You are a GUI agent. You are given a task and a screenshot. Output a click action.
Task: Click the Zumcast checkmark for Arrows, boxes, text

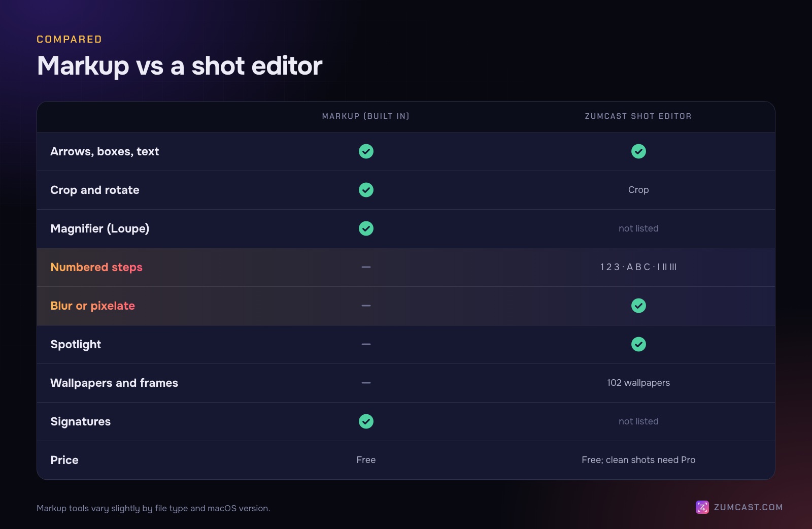pos(638,151)
